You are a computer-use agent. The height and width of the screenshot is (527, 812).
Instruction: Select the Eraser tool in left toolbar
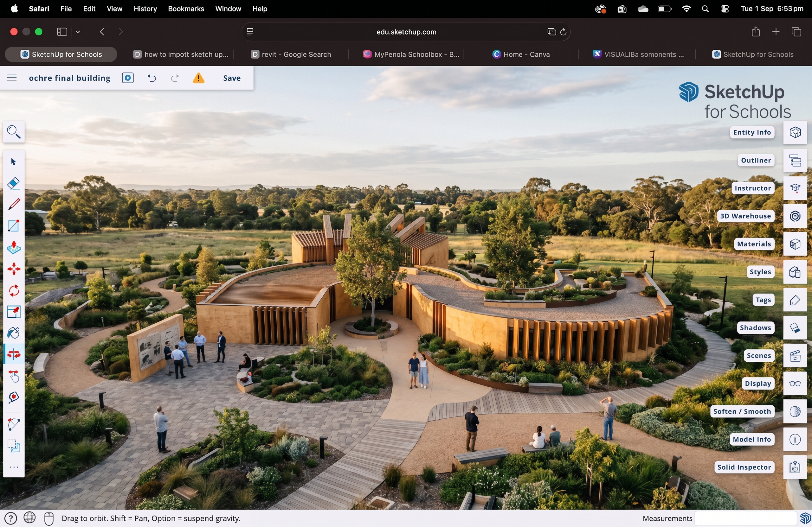(x=14, y=183)
